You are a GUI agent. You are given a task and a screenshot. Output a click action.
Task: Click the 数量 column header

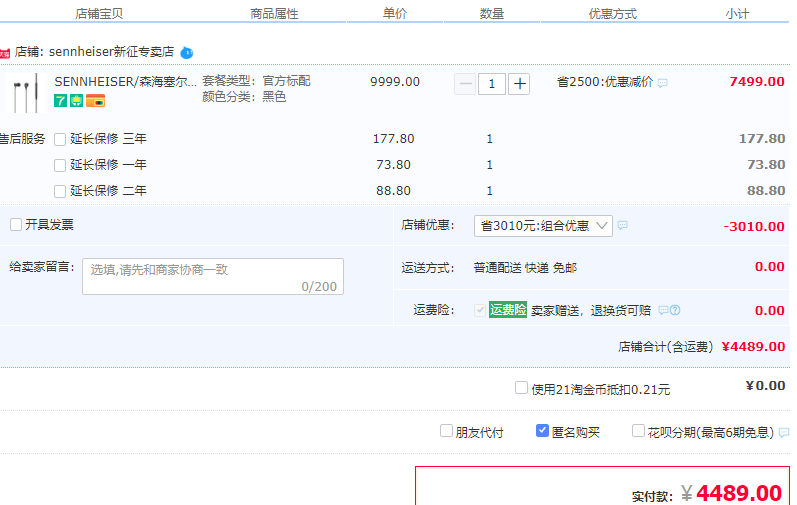pos(492,14)
